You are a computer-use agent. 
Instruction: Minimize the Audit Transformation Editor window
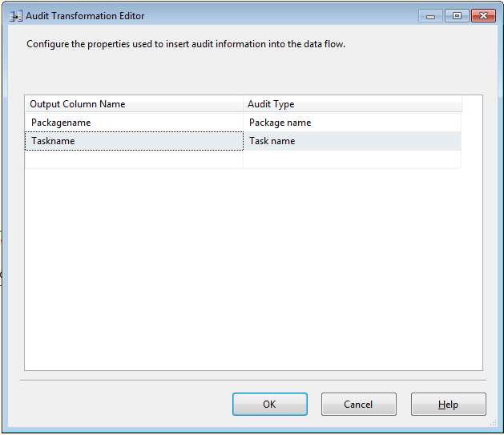pyautogui.click(x=430, y=15)
